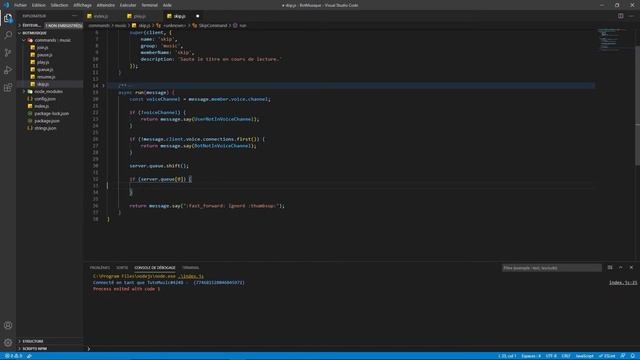Click the SkipCommand breadcrumb
Viewport: 640px width, 360px height.
213,25
